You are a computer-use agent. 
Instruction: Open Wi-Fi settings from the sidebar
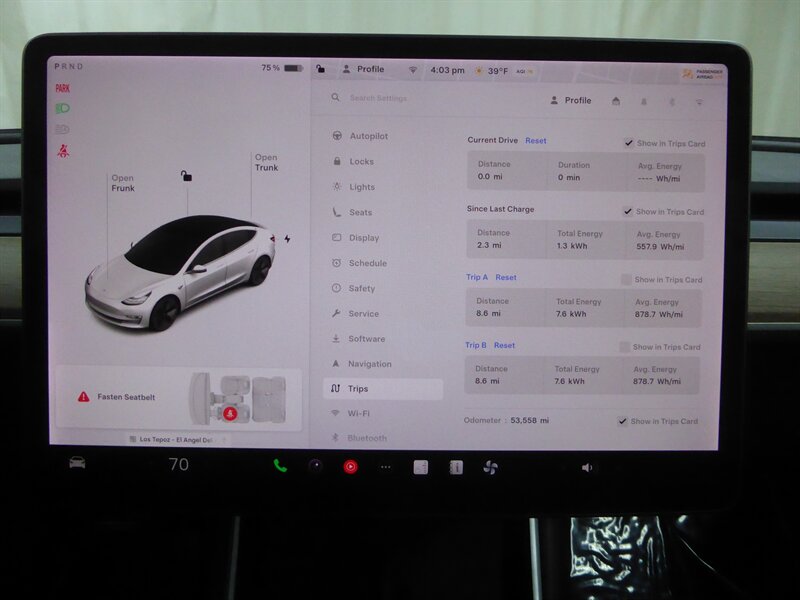click(x=356, y=412)
